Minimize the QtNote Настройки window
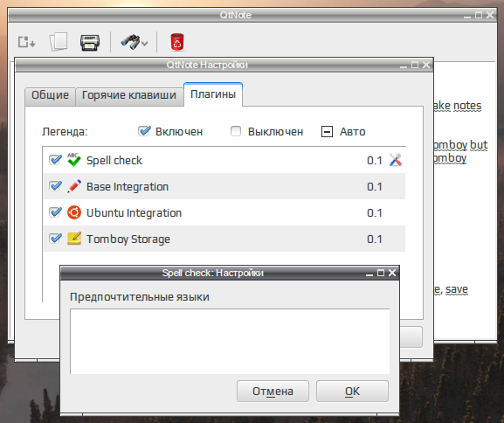This screenshot has height=423, width=504. [x=404, y=66]
